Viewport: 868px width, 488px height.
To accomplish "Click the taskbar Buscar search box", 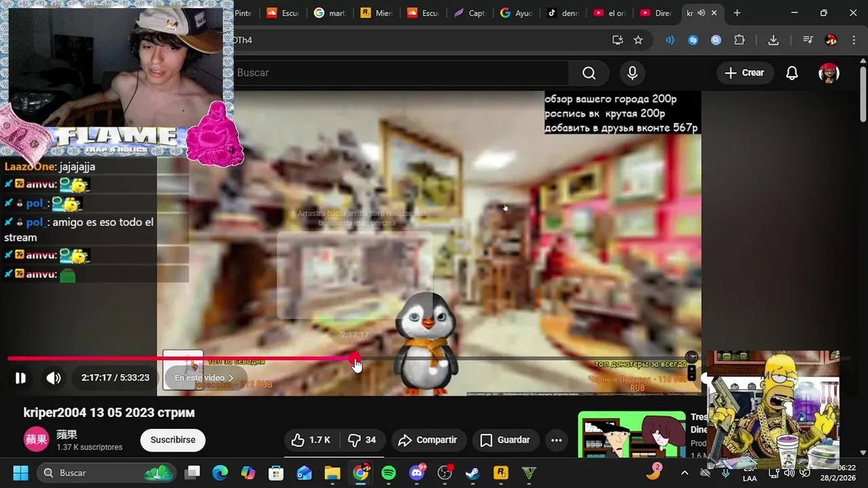I will 106,473.
